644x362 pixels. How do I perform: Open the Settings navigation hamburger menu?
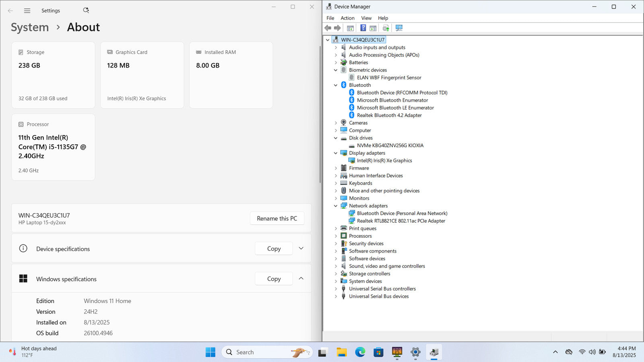click(x=27, y=11)
